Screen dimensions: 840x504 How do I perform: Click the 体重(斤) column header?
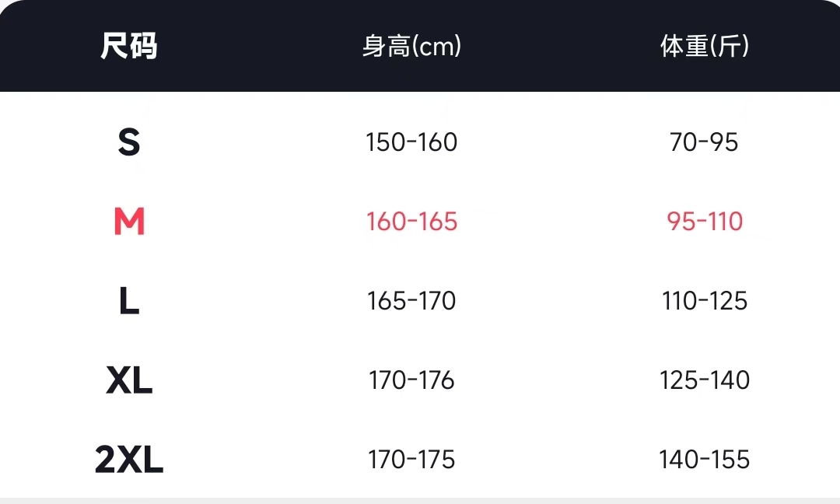(x=705, y=47)
